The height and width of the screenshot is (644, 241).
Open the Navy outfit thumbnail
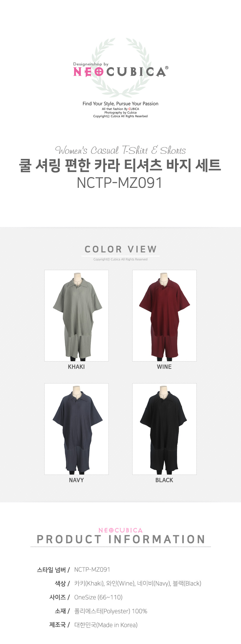point(77,429)
